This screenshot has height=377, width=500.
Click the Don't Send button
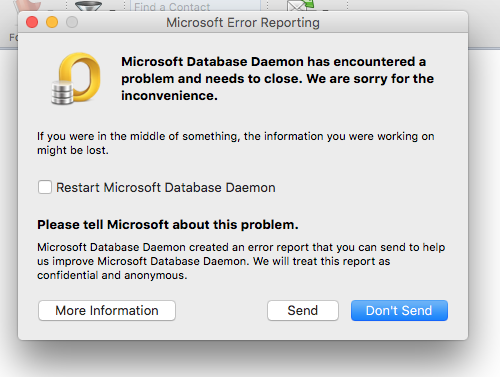(x=399, y=310)
